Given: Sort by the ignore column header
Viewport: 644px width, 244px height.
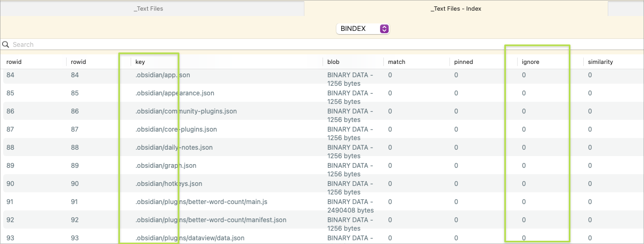Looking at the screenshot, I should (x=530, y=62).
